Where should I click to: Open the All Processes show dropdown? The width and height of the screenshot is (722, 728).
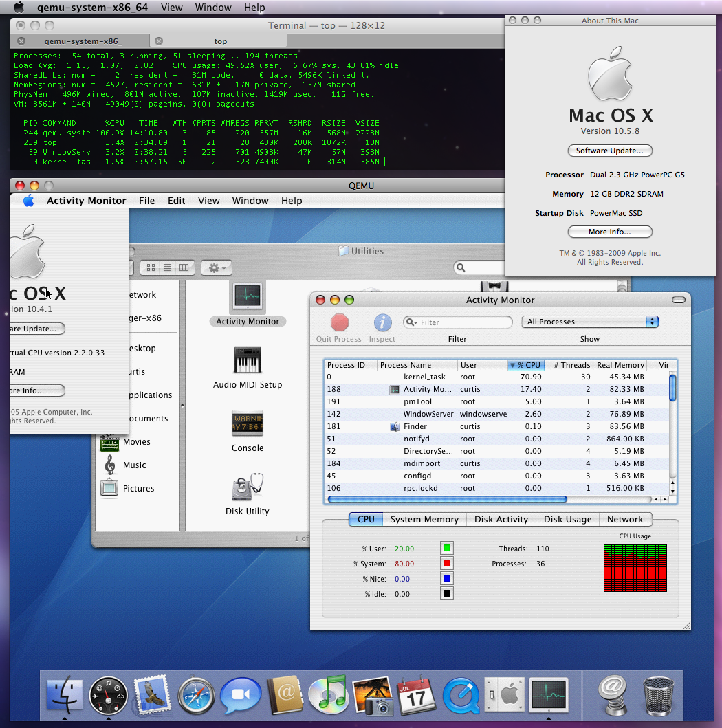coord(590,322)
